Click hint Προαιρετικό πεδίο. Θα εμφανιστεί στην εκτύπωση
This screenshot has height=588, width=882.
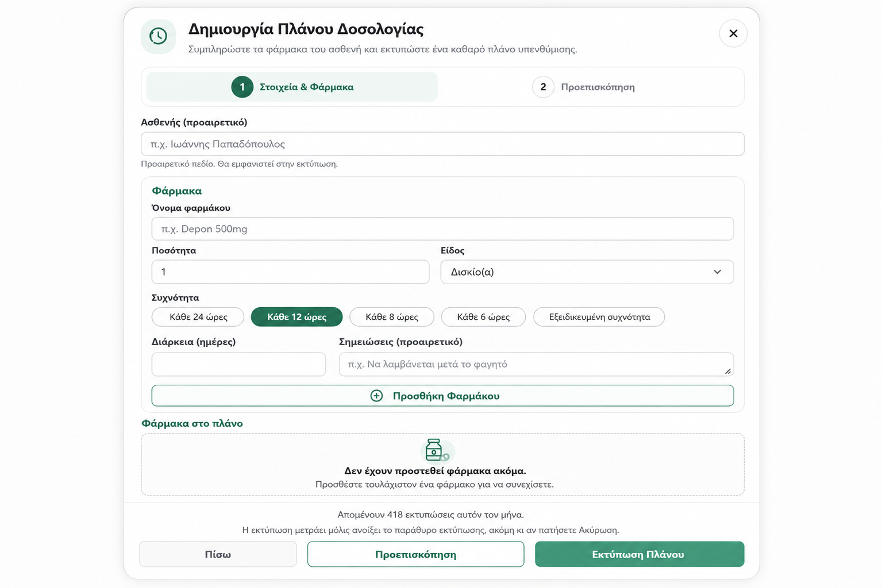click(239, 164)
